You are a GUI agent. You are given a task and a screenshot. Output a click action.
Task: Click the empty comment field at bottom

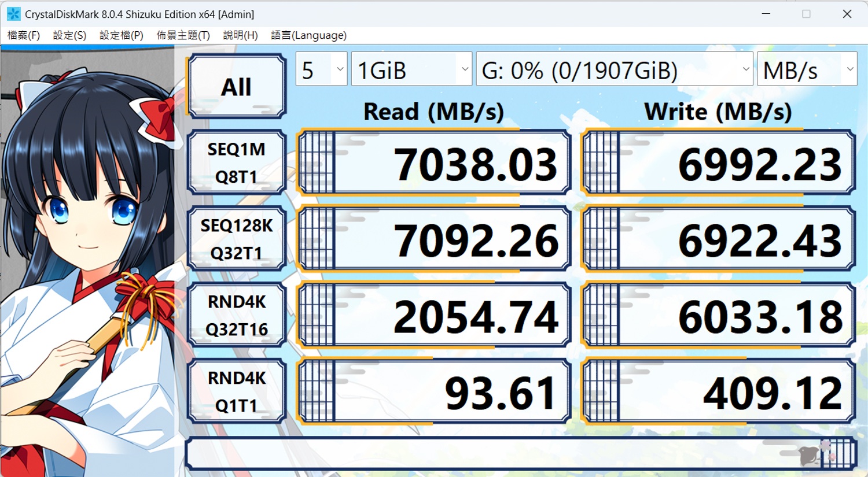point(521,453)
